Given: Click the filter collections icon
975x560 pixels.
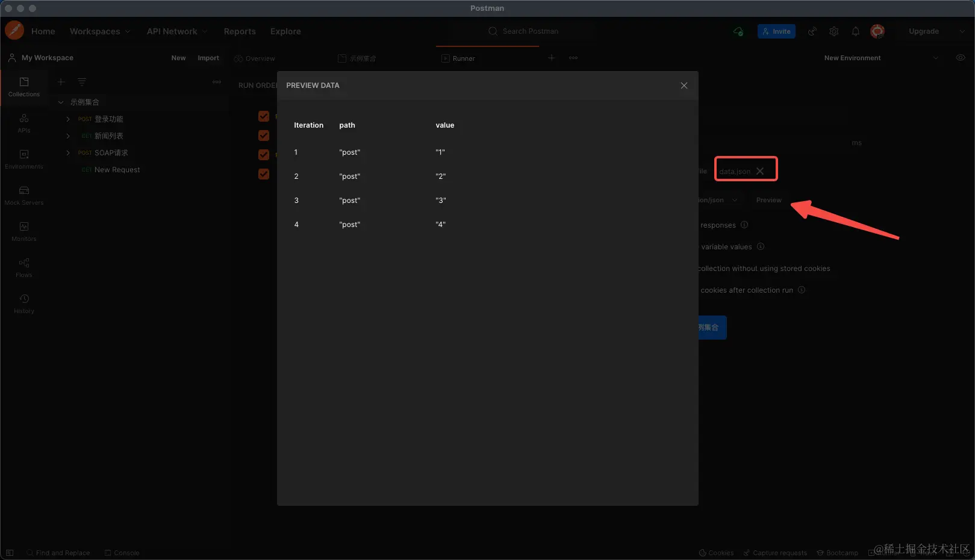Looking at the screenshot, I should (x=82, y=82).
